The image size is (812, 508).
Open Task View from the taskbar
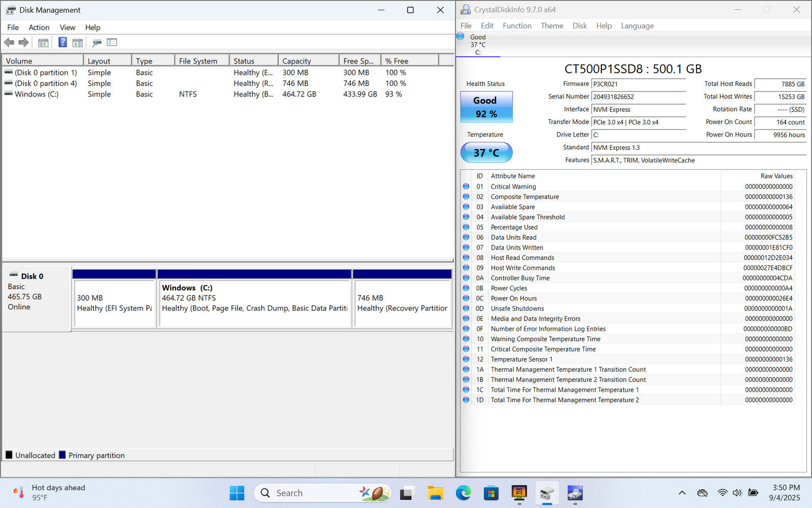tap(407, 493)
